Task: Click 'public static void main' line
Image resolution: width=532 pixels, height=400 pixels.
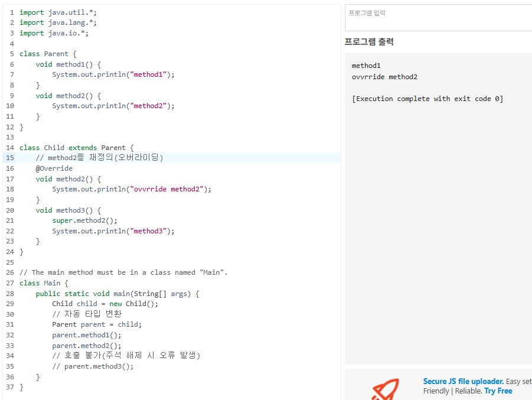Action: pyautogui.click(x=118, y=294)
